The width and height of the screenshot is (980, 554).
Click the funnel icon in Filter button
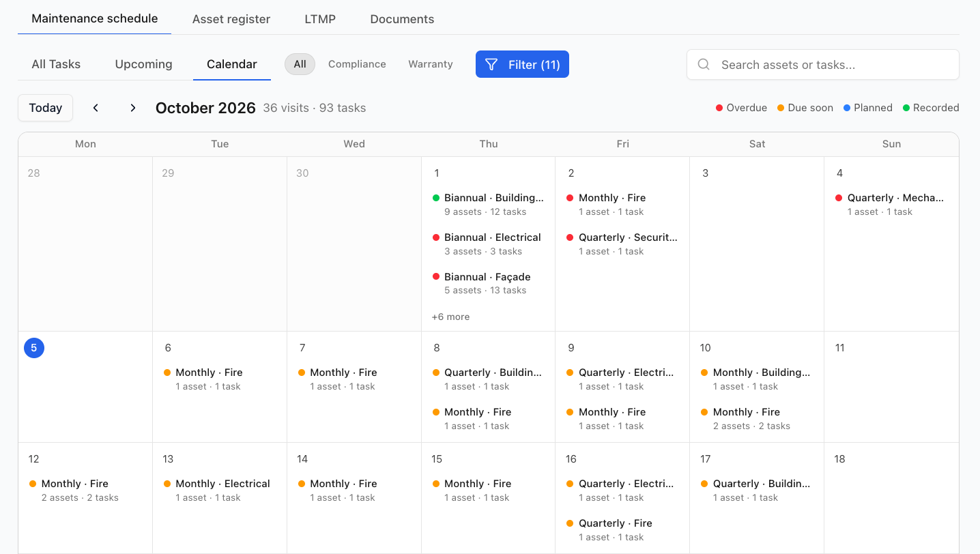491,65
